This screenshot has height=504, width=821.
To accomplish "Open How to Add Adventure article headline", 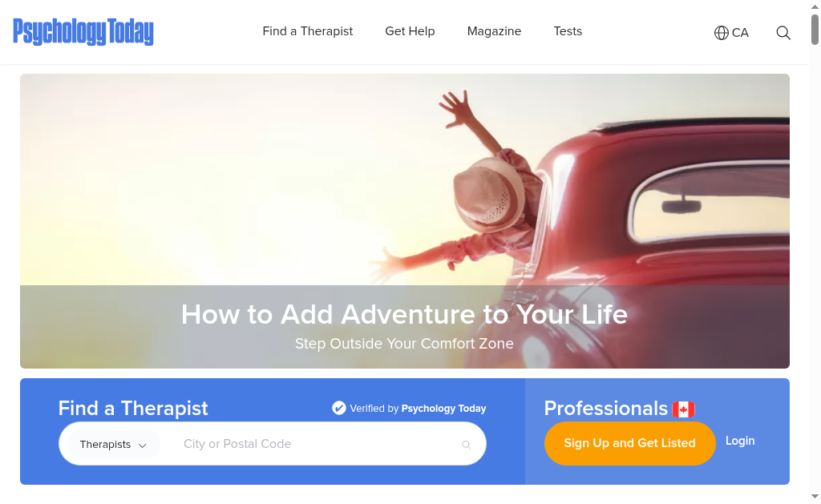I will [404, 315].
